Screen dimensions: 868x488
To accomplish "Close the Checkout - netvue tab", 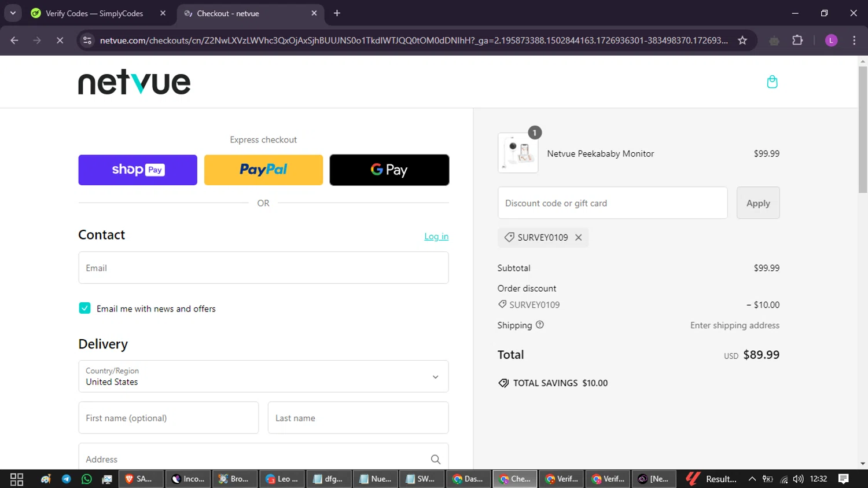I will tap(314, 13).
